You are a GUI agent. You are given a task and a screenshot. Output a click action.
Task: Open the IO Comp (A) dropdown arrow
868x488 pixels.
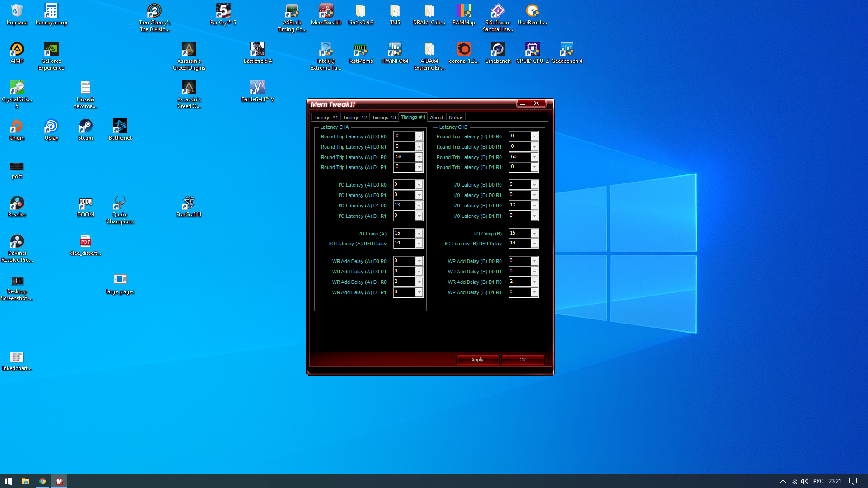tap(419, 234)
